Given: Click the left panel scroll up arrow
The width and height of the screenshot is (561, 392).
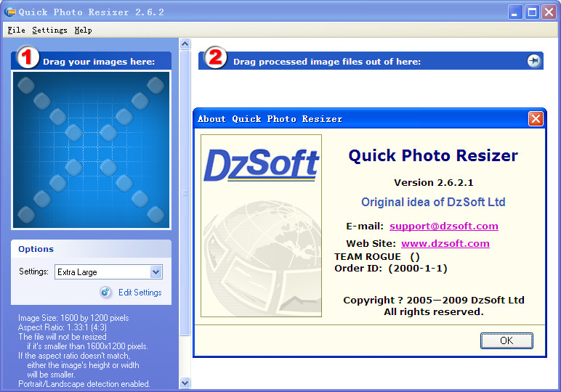Looking at the screenshot, I should click(x=185, y=44).
